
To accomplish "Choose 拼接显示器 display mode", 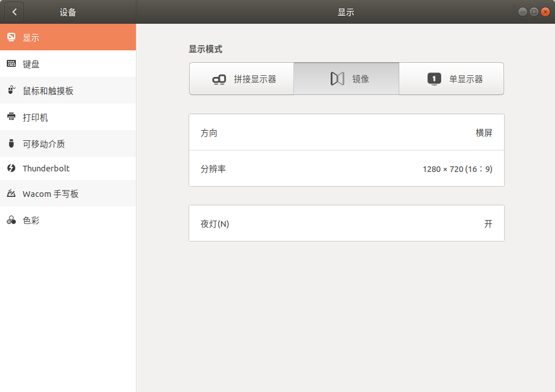I will [x=242, y=79].
